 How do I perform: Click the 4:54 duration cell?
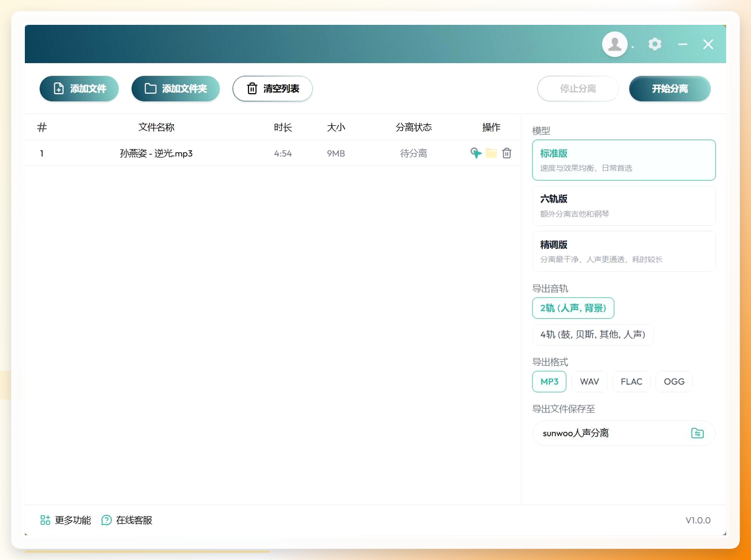tap(283, 153)
